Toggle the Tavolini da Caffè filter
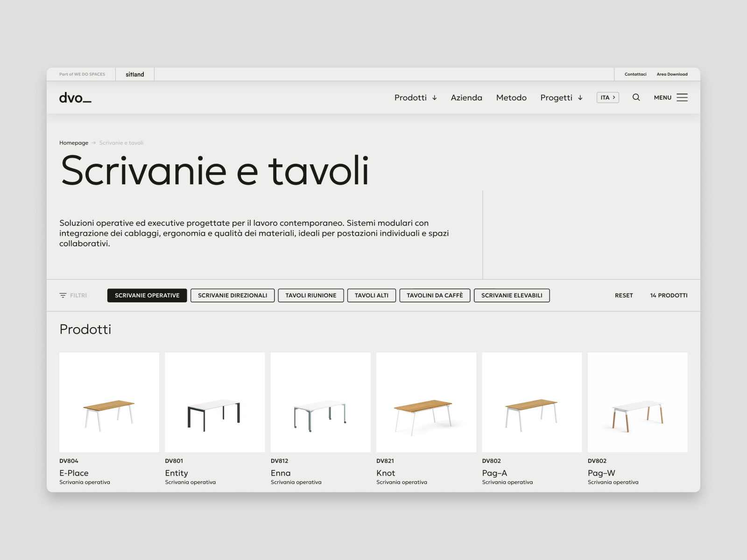This screenshot has height=560, width=747. (435, 295)
